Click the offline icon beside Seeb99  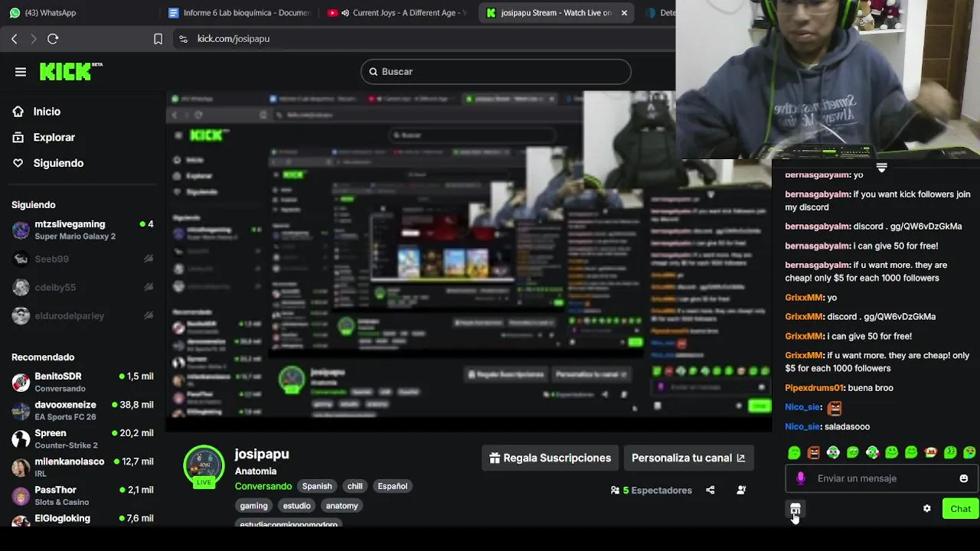(x=149, y=259)
